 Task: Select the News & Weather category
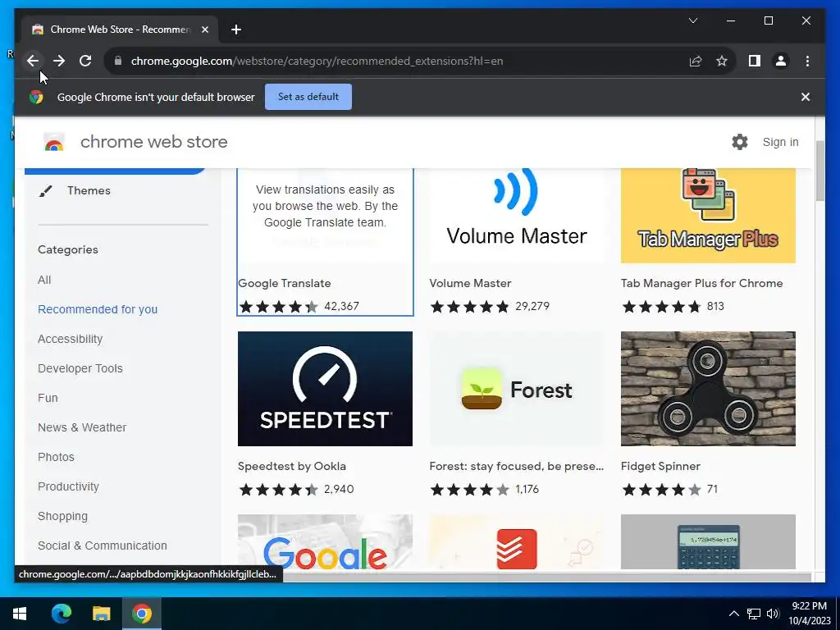(x=82, y=427)
